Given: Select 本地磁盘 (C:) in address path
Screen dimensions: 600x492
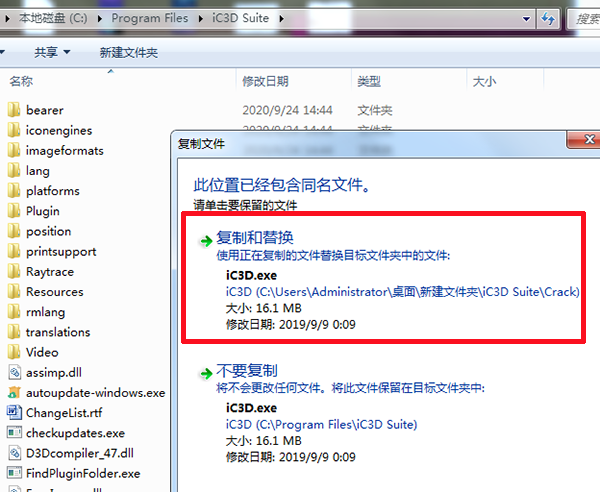Looking at the screenshot, I should tap(53, 18).
